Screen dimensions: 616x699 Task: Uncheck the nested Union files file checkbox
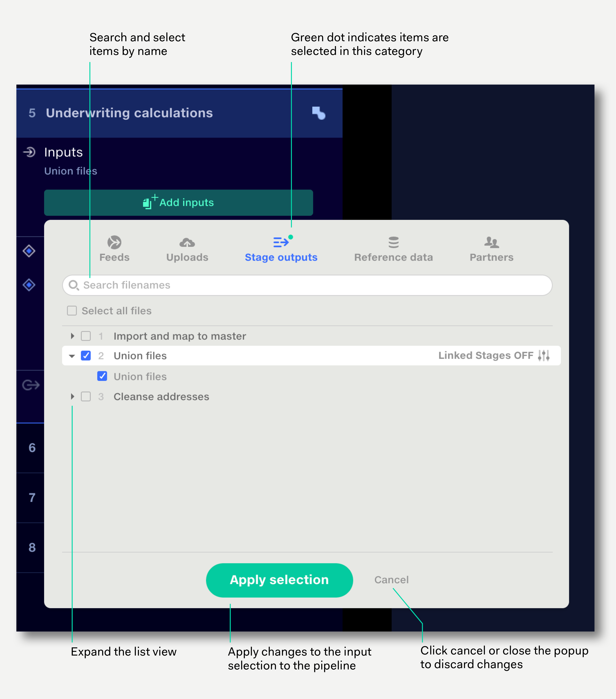point(102,376)
